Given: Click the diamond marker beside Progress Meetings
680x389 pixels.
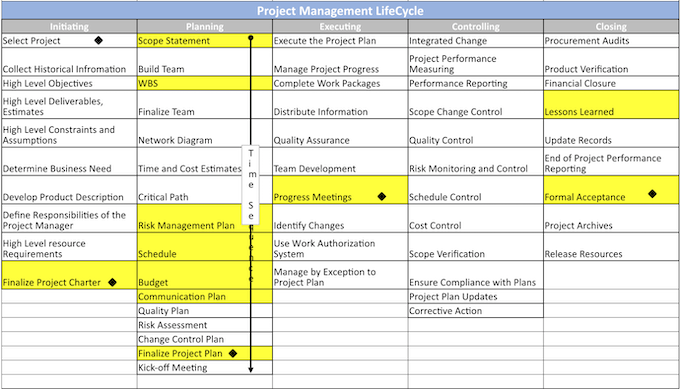Looking at the screenshot, I should point(382,196).
